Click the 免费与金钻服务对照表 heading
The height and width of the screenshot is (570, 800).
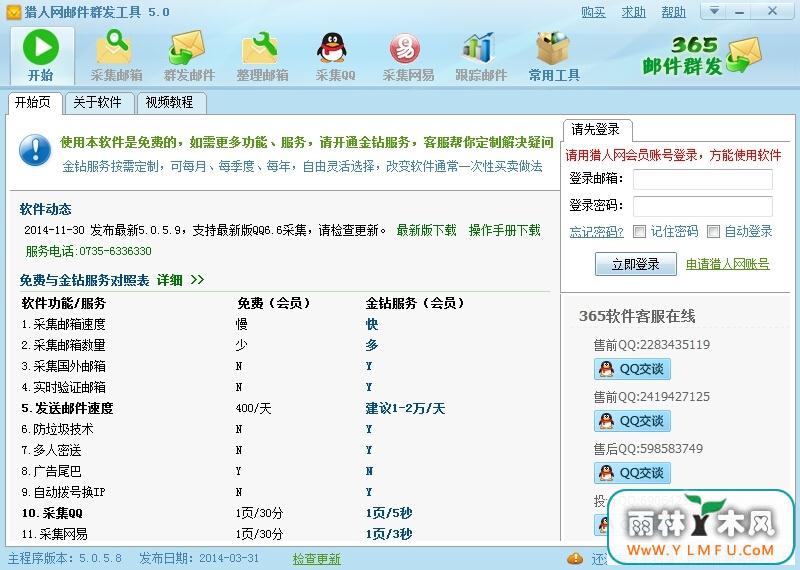84,280
